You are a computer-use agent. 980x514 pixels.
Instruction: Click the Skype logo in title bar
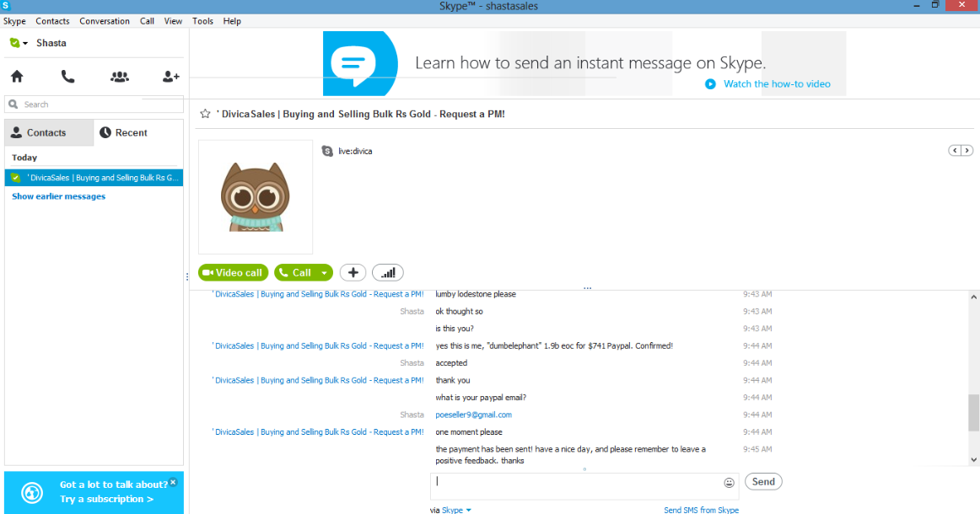6,6
